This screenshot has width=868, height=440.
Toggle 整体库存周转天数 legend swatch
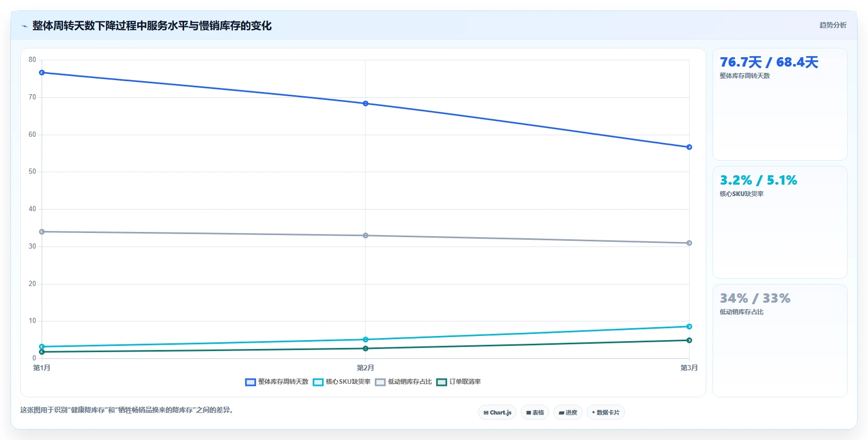[251, 382]
